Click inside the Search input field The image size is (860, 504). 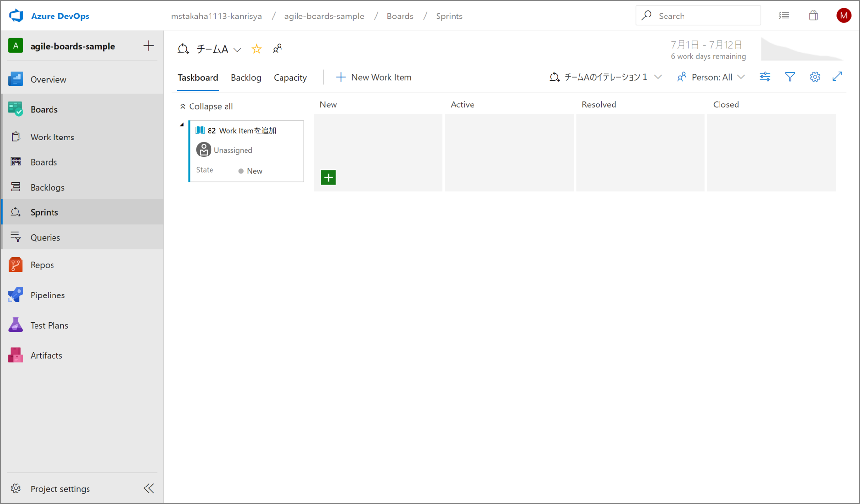coord(699,15)
